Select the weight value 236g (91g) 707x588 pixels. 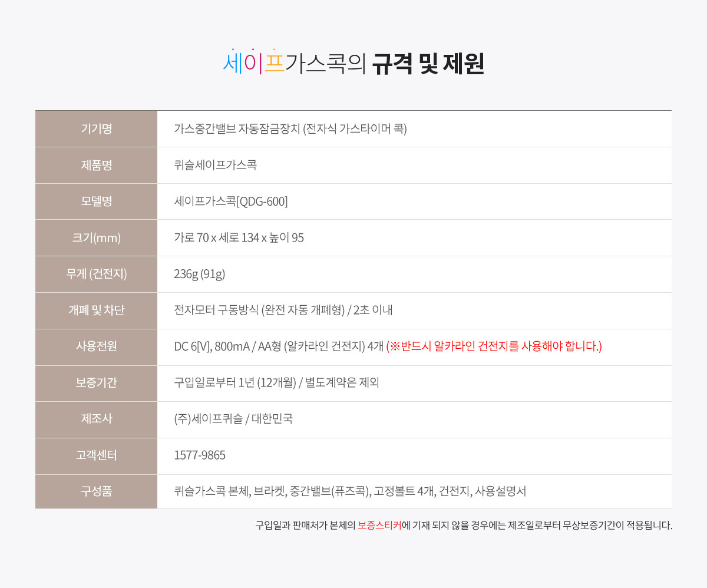(x=200, y=274)
